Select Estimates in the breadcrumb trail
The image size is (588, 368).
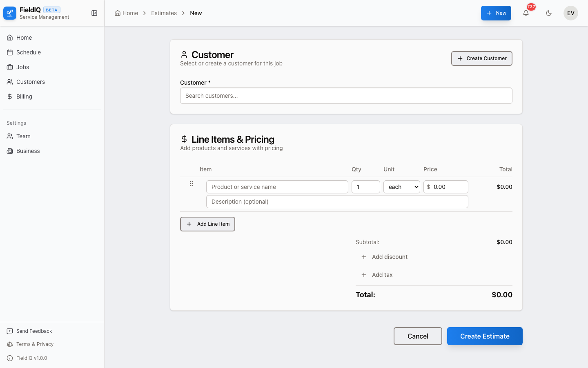pos(164,13)
